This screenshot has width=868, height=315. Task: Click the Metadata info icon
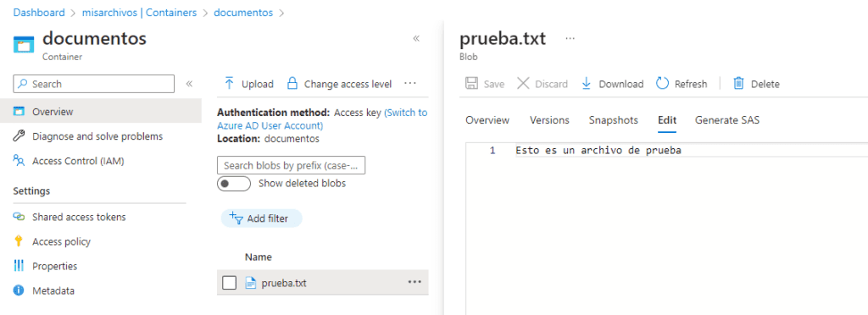pyautogui.click(x=19, y=290)
